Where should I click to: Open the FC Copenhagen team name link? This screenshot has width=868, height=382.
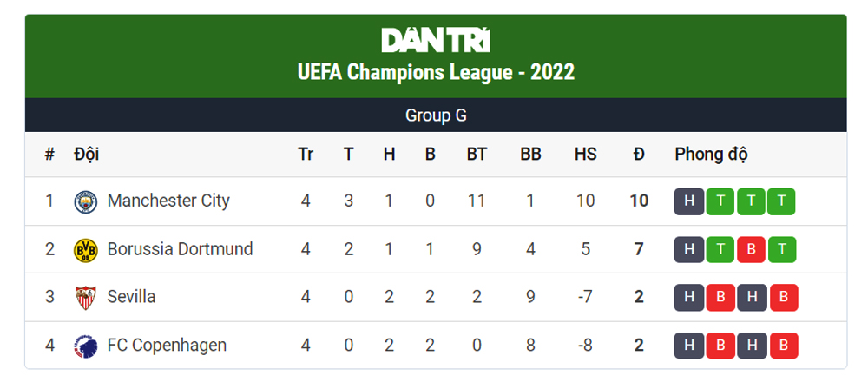[x=167, y=346]
